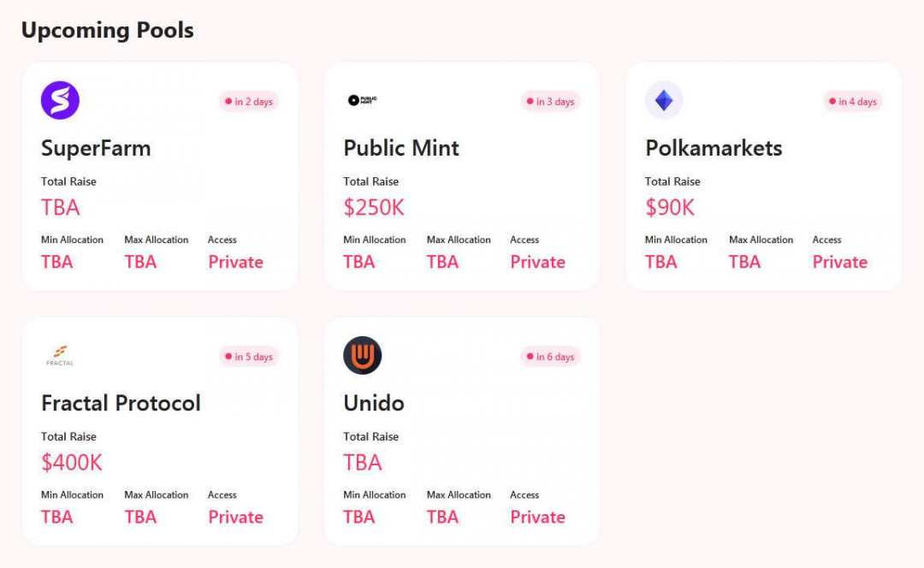This screenshot has height=568, width=924.
Task: Click the Public Mint logo icon
Action: click(362, 100)
